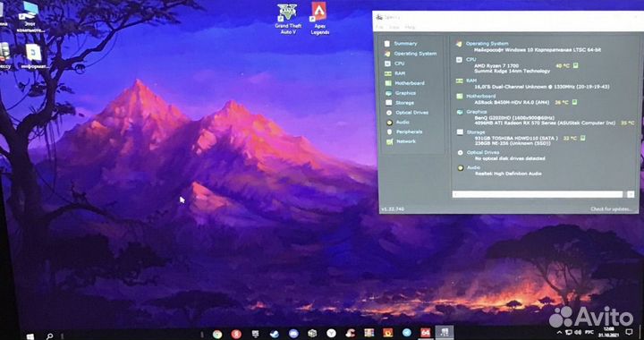Open Apex Legends desktop shortcut
Screen dimensions: 644x340
click(320, 19)
